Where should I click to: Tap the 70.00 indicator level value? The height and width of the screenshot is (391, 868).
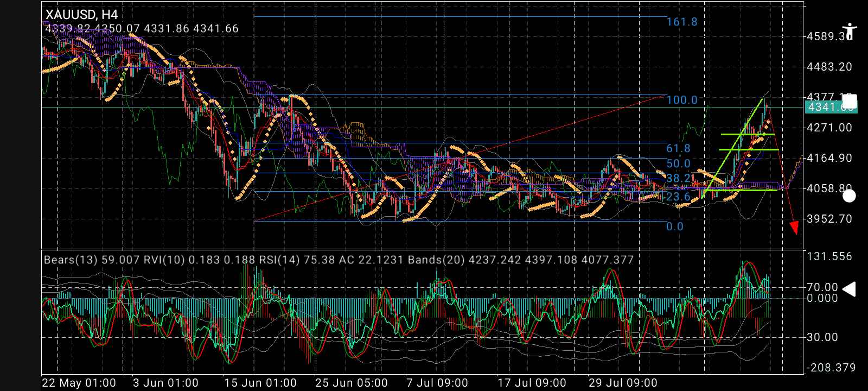pyautogui.click(x=822, y=287)
